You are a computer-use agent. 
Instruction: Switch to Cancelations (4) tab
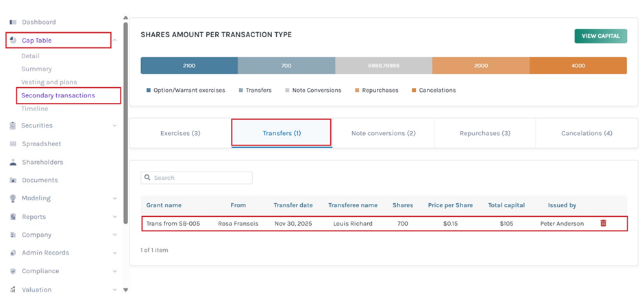(x=586, y=133)
